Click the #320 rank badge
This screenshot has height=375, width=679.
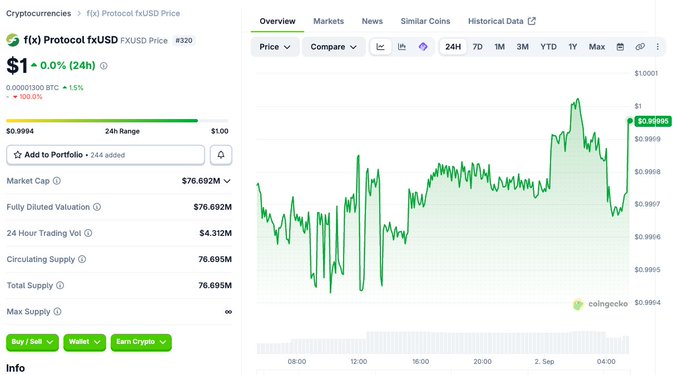click(x=184, y=40)
